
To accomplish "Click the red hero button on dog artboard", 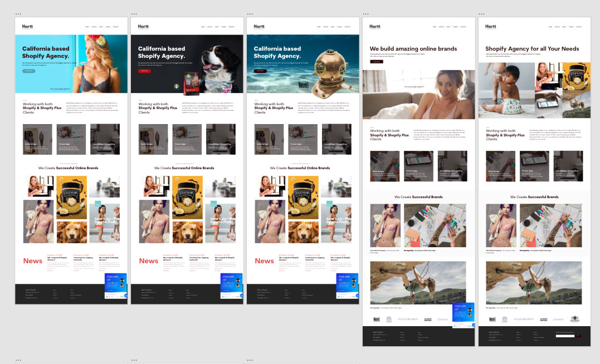I will [x=144, y=71].
